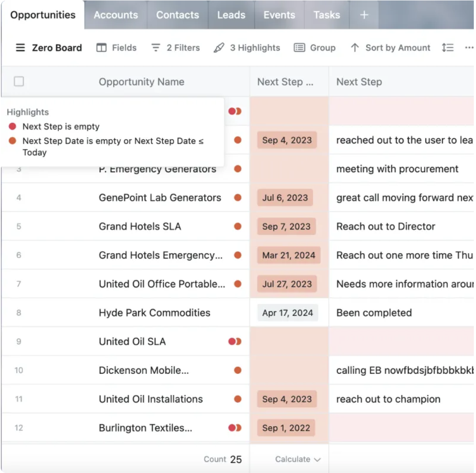Click the Jul 6, 2023 date cell
Screen dimensions: 476x473
click(285, 198)
